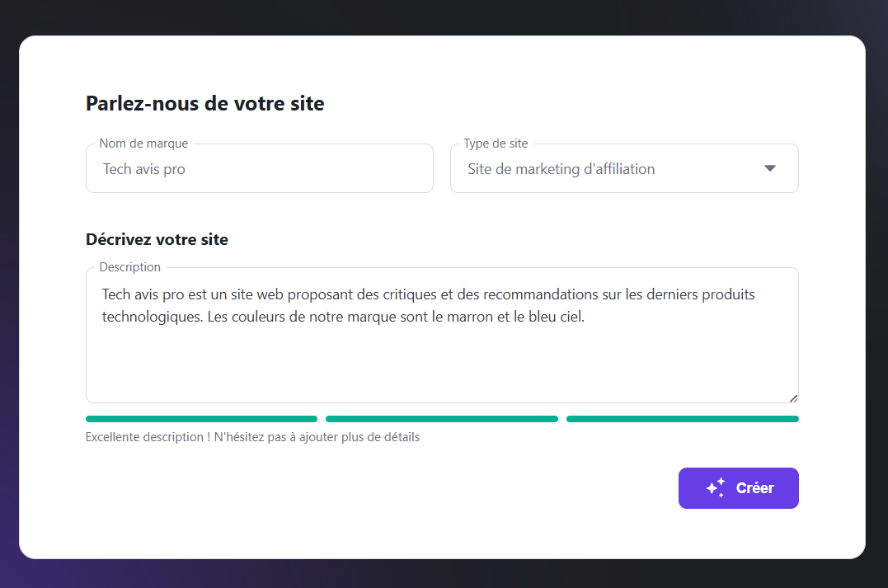
Task: Click the text "Tech avis pro" in the field
Action: tap(145, 168)
